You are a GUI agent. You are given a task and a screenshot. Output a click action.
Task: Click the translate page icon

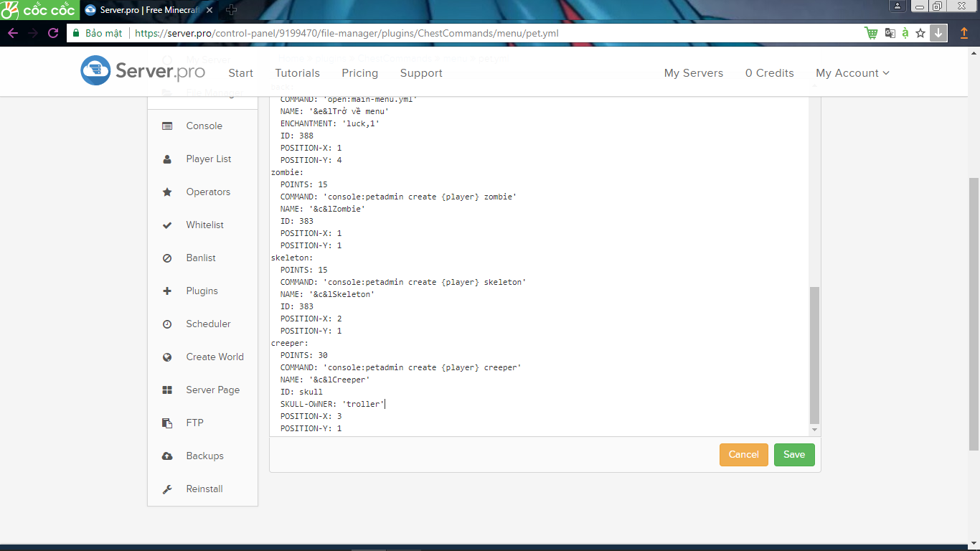point(890,33)
